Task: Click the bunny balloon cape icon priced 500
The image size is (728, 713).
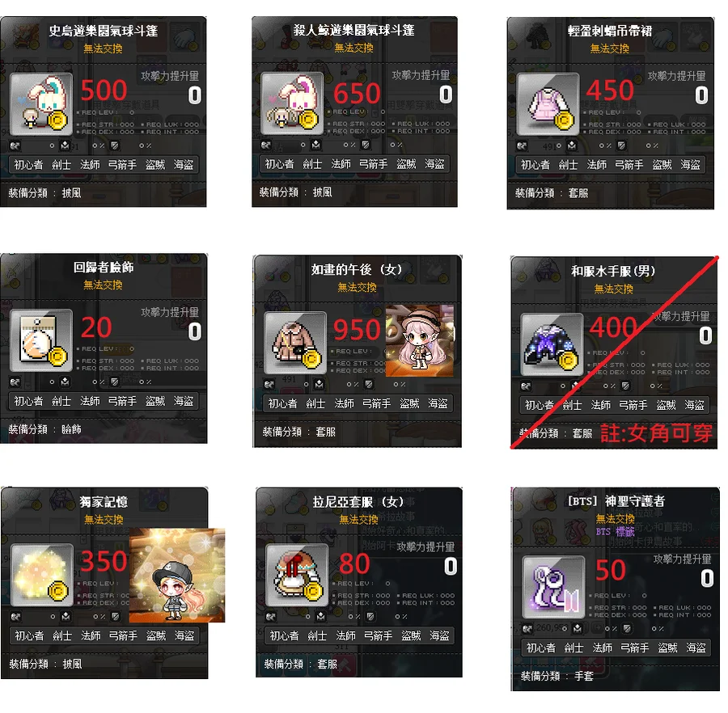Action: point(41,104)
